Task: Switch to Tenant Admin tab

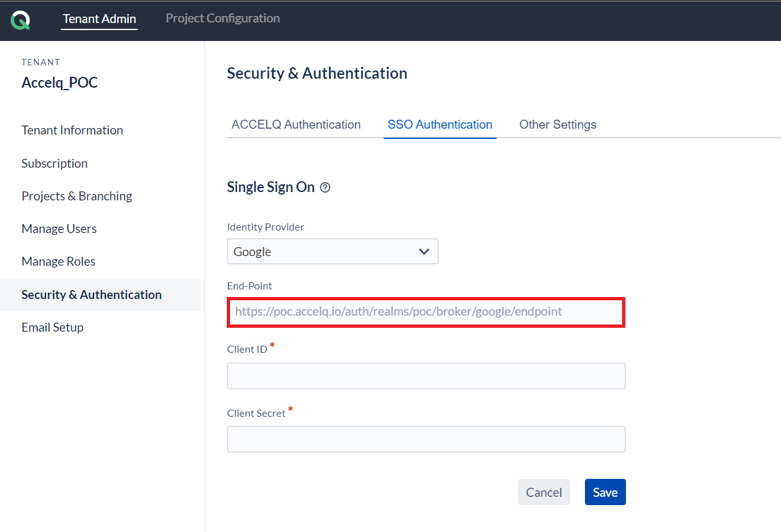Action: coord(99,19)
